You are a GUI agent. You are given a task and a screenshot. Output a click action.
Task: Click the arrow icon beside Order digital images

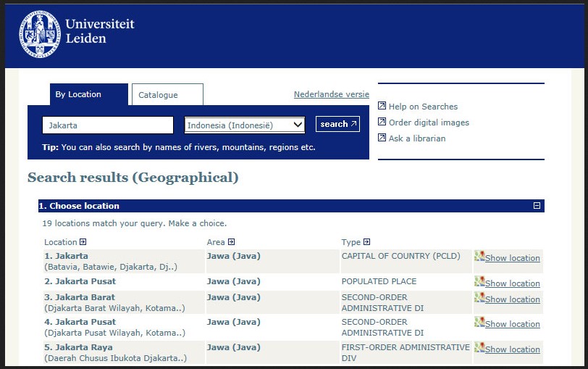point(382,123)
